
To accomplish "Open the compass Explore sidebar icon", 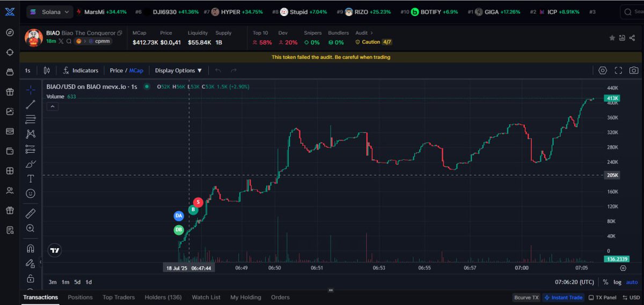I will pyautogui.click(x=10, y=33).
